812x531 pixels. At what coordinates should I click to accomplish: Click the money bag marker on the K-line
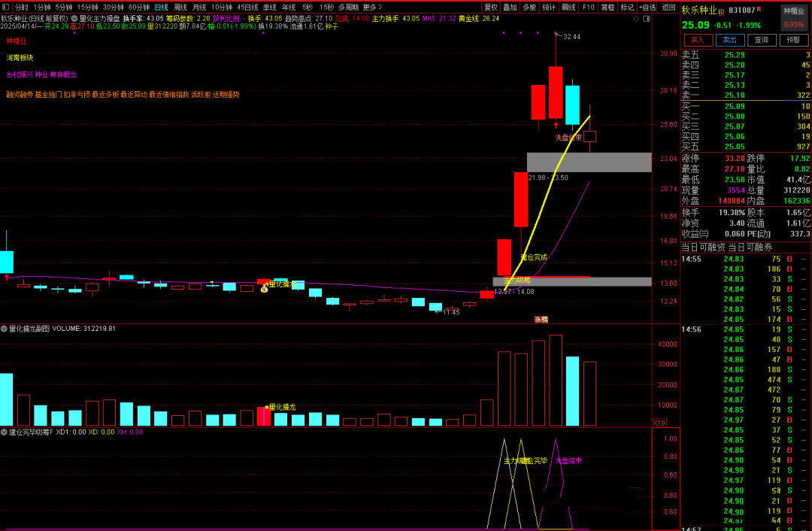[264, 289]
